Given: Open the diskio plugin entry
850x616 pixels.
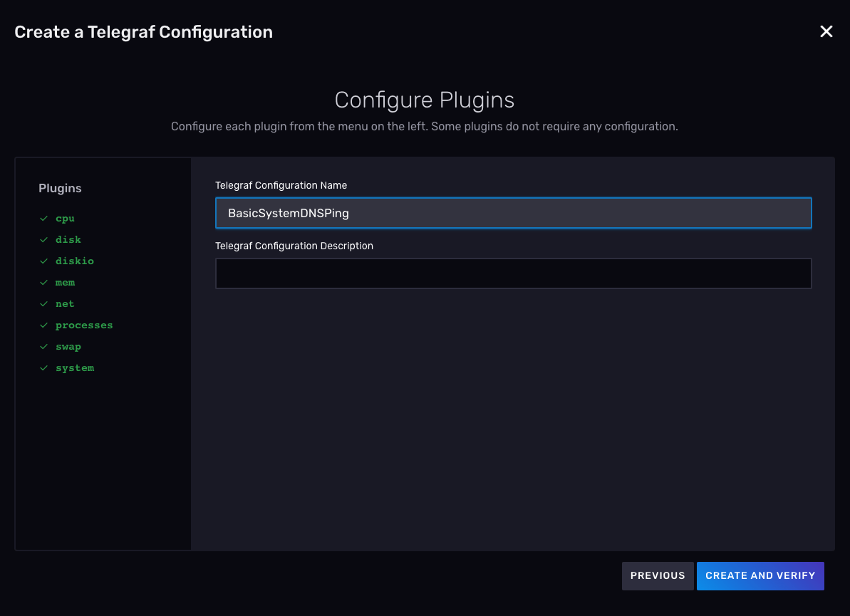Looking at the screenshot, I should [75, 261].
